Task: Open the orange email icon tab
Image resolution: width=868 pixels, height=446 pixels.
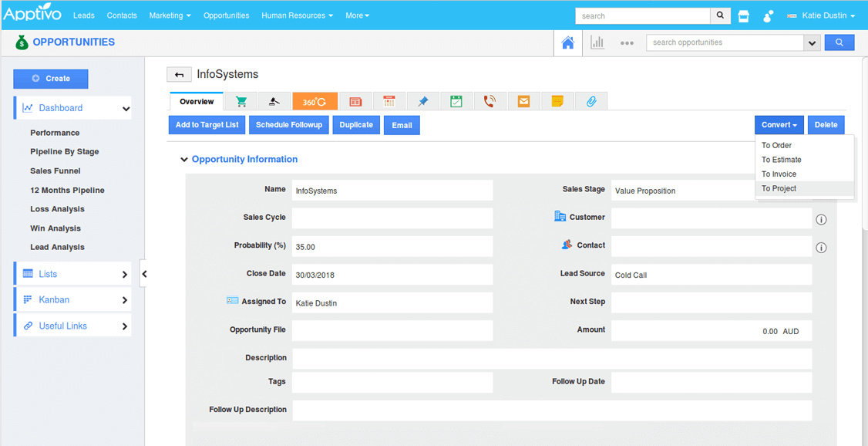Action: tap(523, 101)
